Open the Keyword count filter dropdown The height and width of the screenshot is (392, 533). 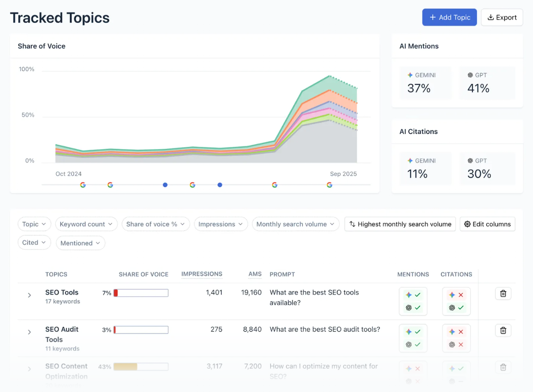click(86, 224)
